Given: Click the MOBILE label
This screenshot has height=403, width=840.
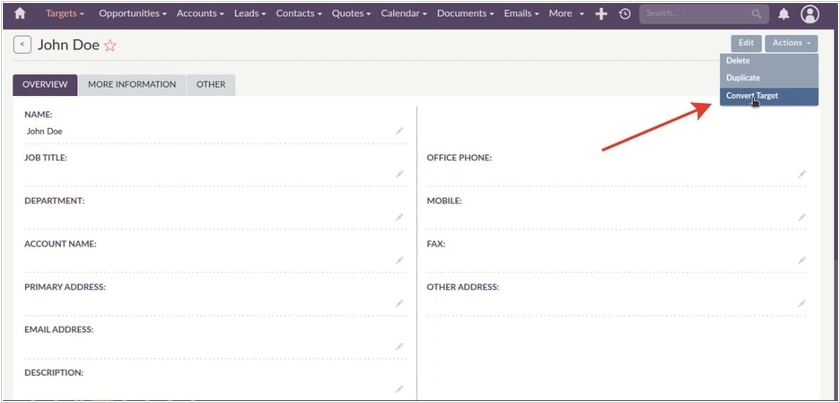Looking at the screenshot, I should 444,201.
